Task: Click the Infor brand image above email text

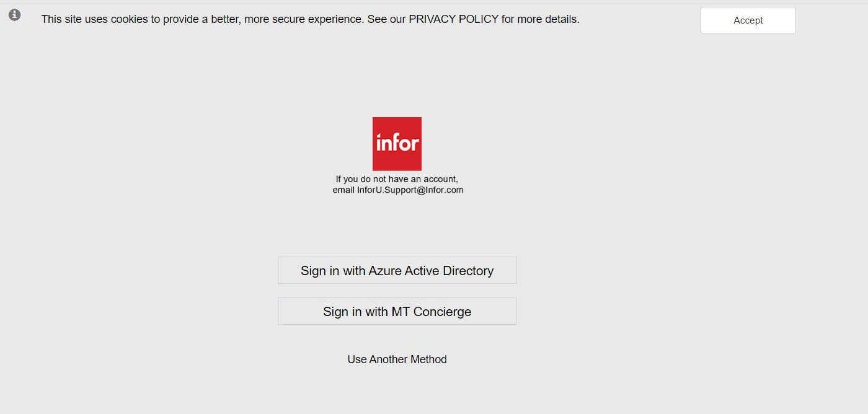Action: tap(397, 144)
